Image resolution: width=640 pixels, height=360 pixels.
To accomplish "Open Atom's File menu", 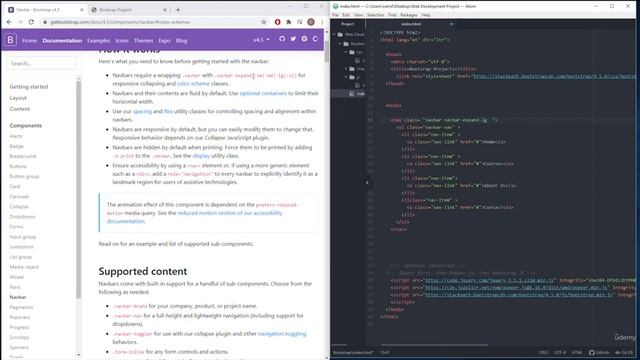I will 335,15.
